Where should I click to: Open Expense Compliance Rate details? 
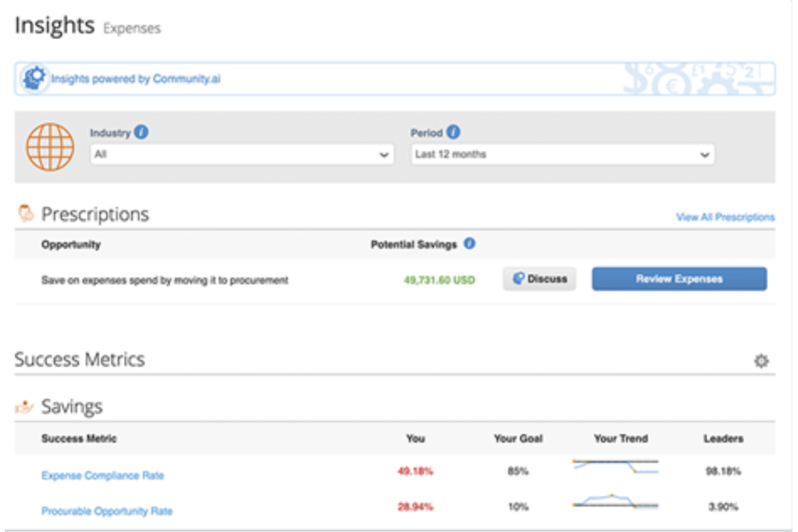coord(102,475)
